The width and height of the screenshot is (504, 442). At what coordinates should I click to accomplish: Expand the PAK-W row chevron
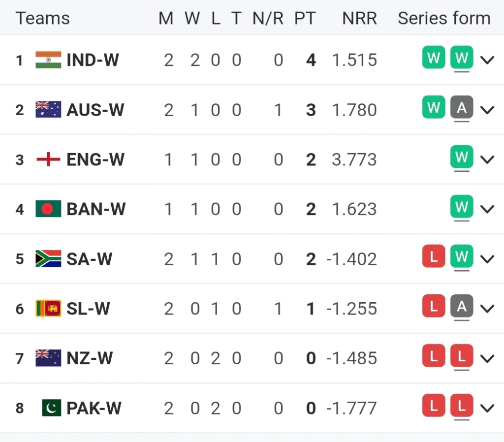[487, 408]
